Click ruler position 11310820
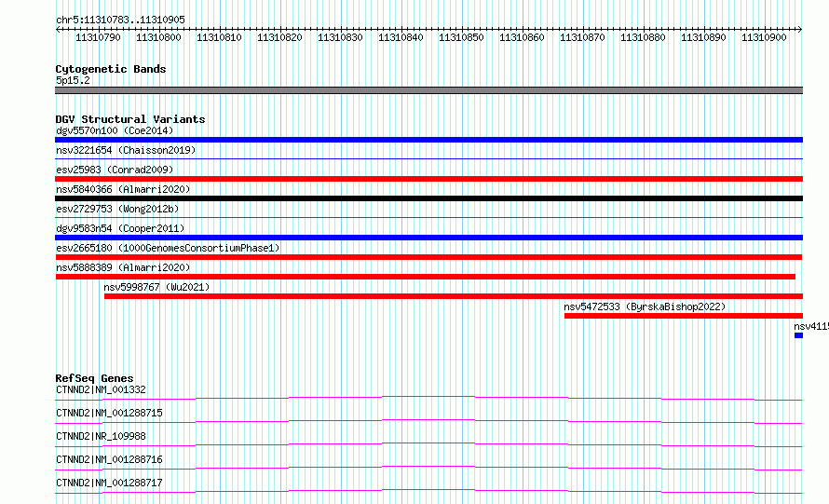 click(x=279, y=37)
